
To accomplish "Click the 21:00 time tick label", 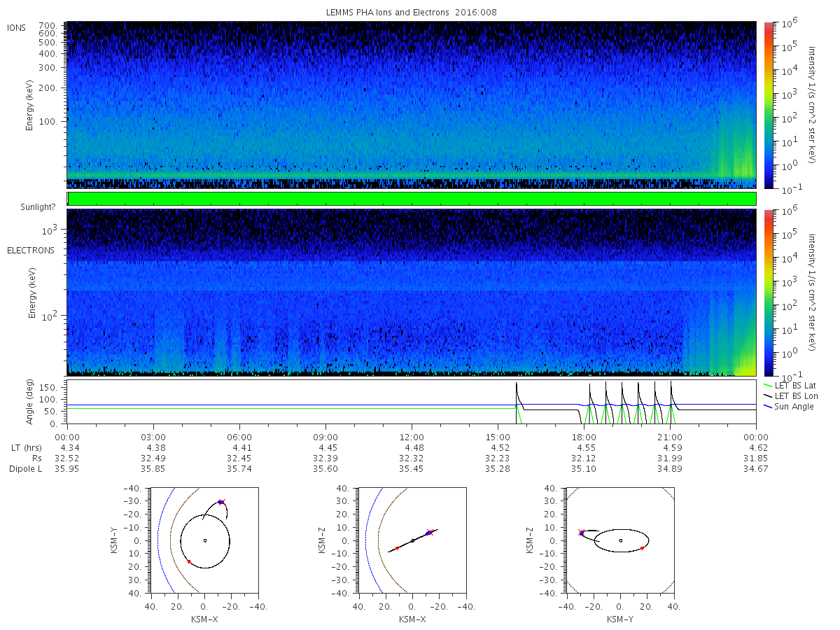I will click(x=670, y=436).
